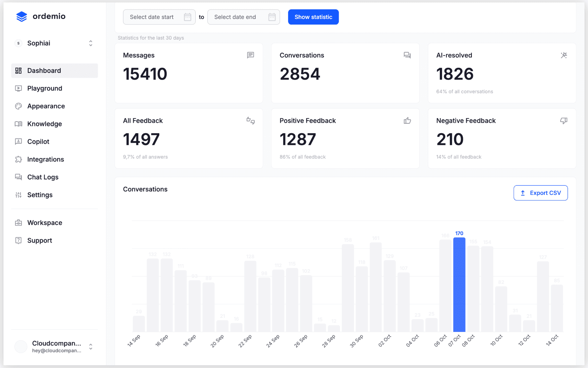The width and height of the screenshot is (588, 368).
Task: Click the Cloudcompany account avatar
Action: point(21,347)
